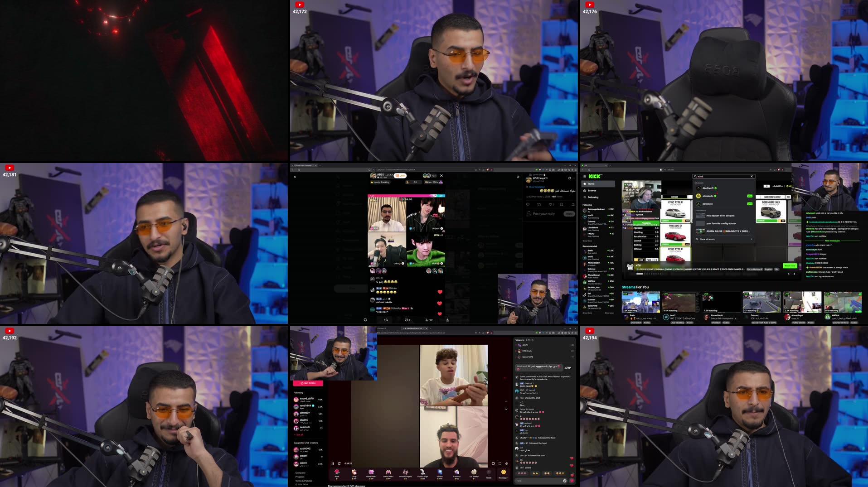The height and width of the screenshot is (487, 868).
Task: Send the Rose gift on TikTok
Action: pos(337,474)
